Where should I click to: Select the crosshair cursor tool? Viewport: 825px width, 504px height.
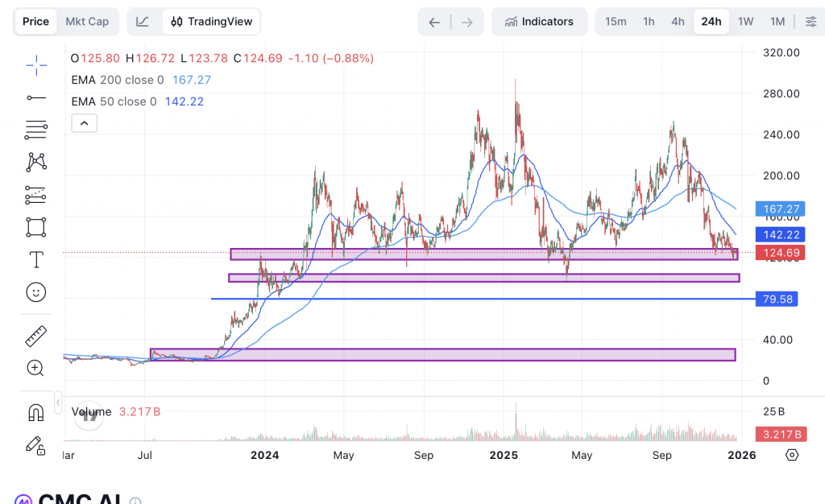pyautogui.click(x=35, y=64)
